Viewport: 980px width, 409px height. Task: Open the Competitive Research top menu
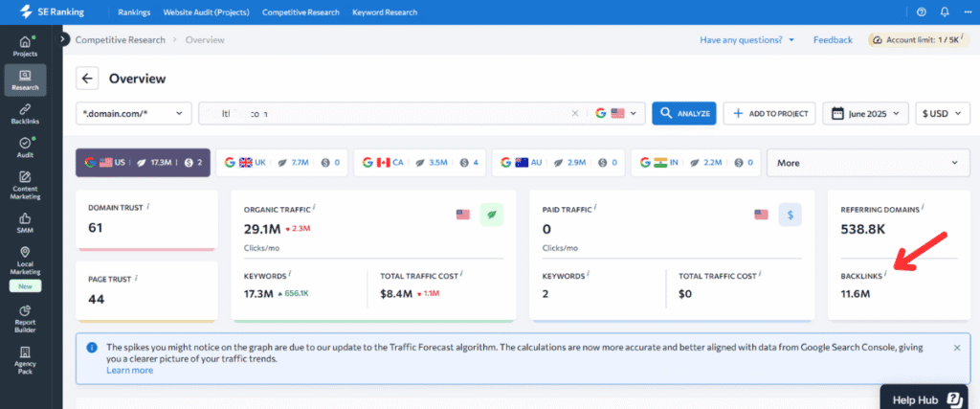[x=301, y=11]
